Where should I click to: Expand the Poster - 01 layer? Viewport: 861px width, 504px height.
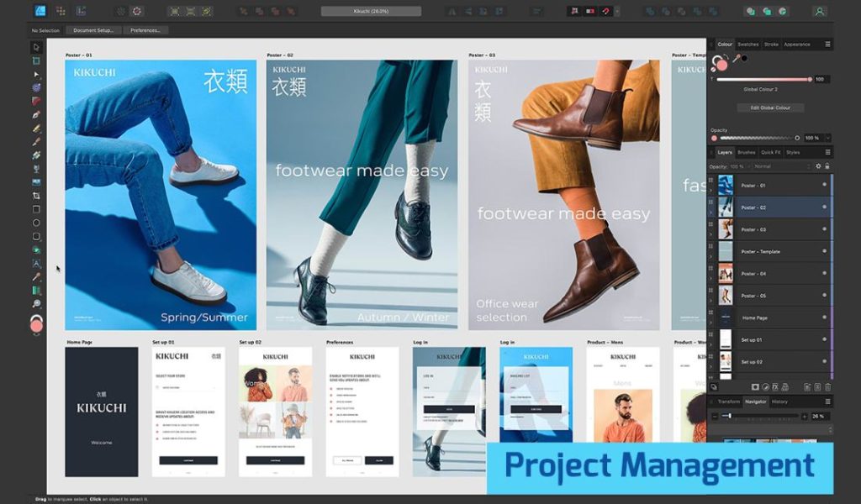tap(711, 191)
